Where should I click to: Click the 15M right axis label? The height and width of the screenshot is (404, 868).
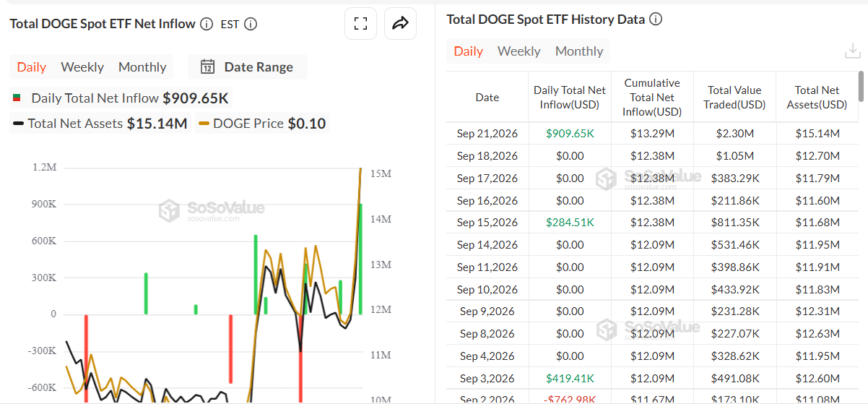coord(381,174)
